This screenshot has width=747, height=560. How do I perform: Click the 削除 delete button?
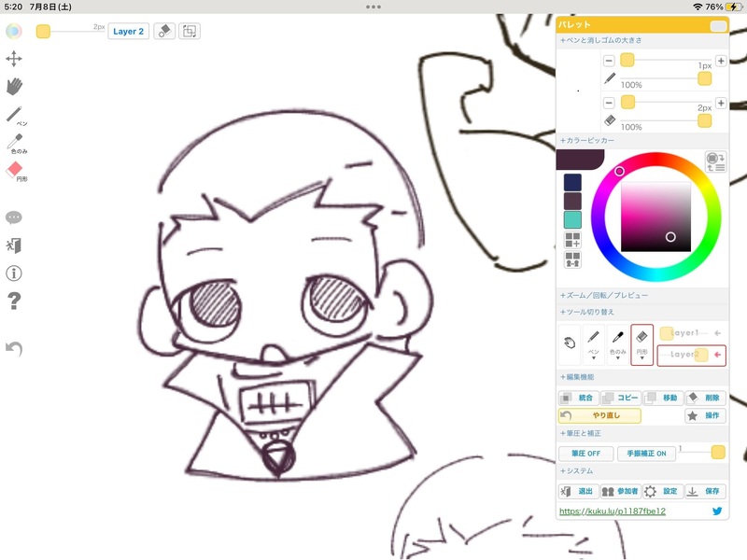click(x=705, y=398)
